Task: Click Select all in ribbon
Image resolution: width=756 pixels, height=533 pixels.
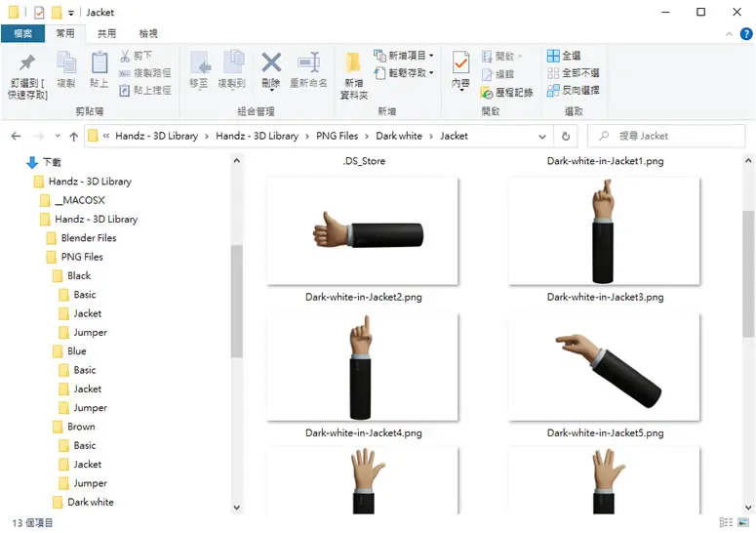Action: coord(564,56)
